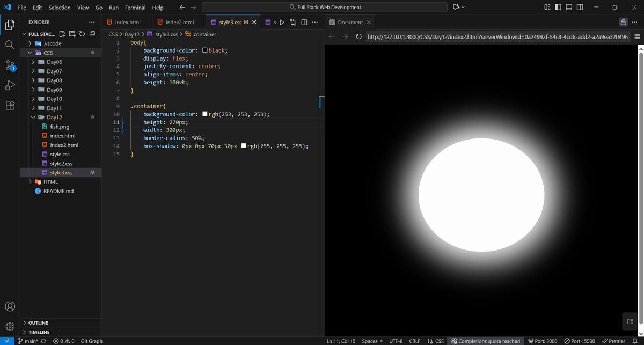
Task: Click Port: 3000 Live Preview status
Action: click(543, 341)
